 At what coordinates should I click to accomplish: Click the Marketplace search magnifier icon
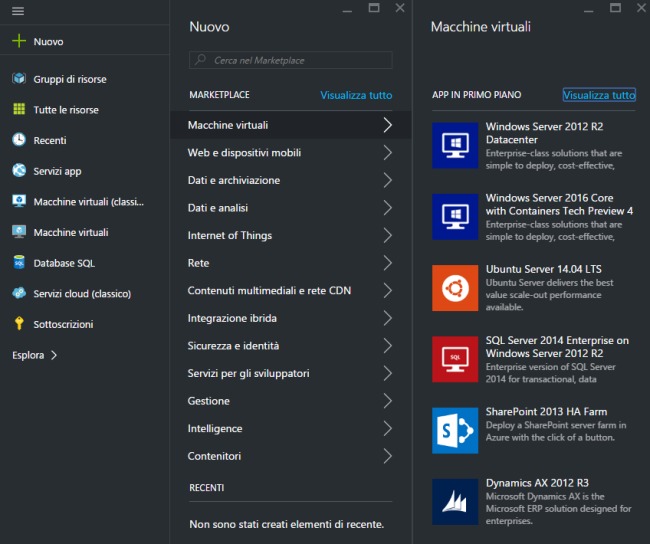201,60
